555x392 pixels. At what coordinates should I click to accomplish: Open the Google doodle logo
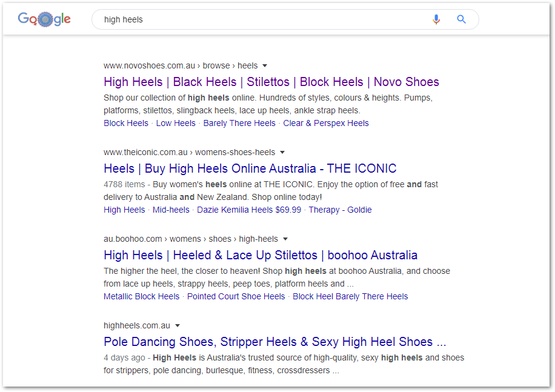(44, 19)
